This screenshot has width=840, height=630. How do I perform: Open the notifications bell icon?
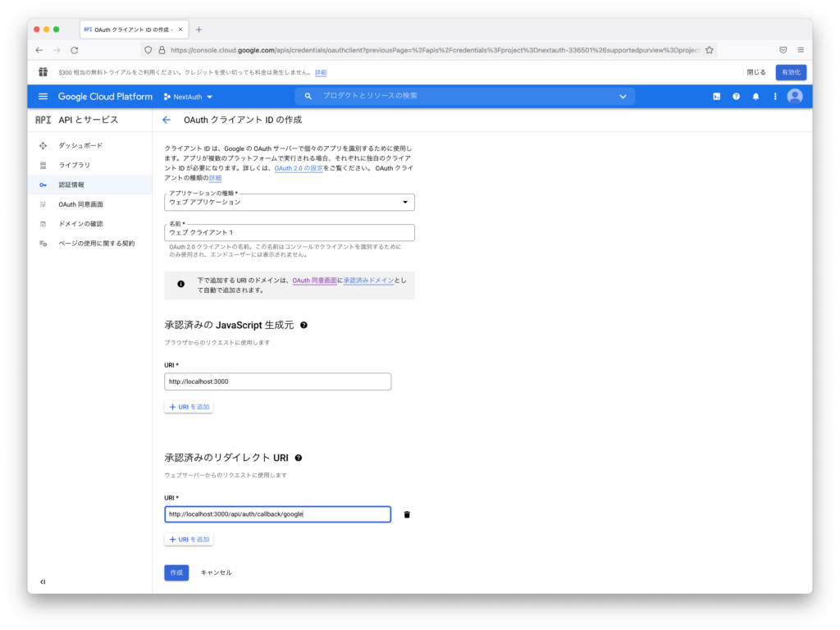click(x=756, y=96)
